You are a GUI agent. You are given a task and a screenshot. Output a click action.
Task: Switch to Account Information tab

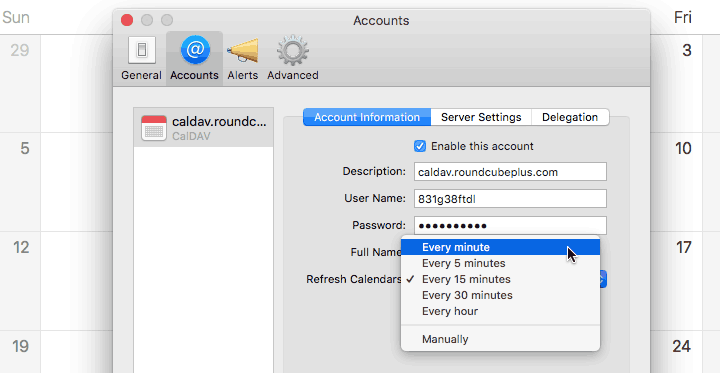pos(367,117)
